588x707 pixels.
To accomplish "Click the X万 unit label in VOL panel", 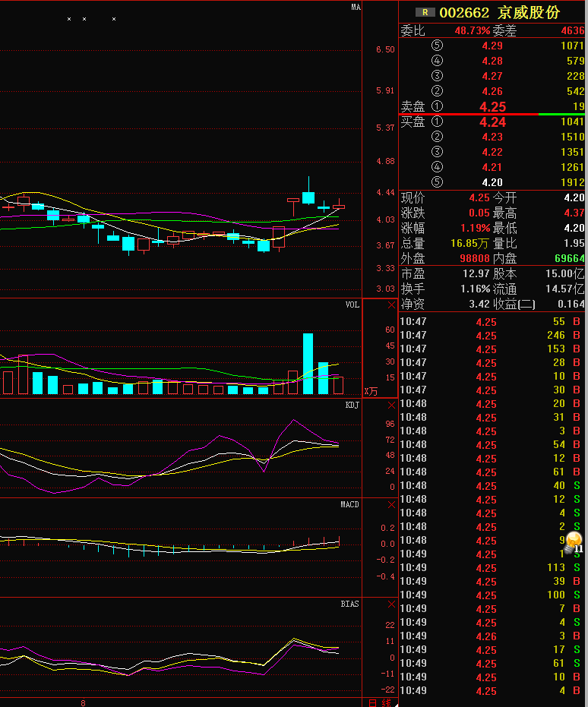I will point(371,391).
